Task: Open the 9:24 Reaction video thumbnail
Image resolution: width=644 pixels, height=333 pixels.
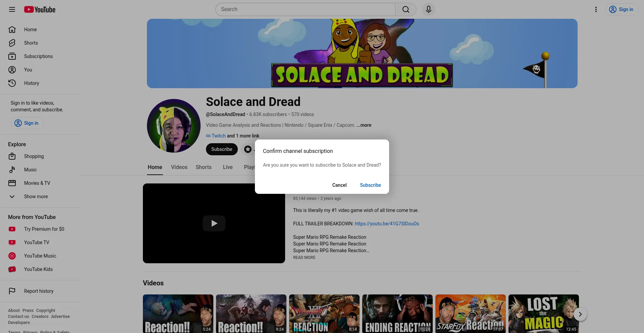Action: [251, 314]
